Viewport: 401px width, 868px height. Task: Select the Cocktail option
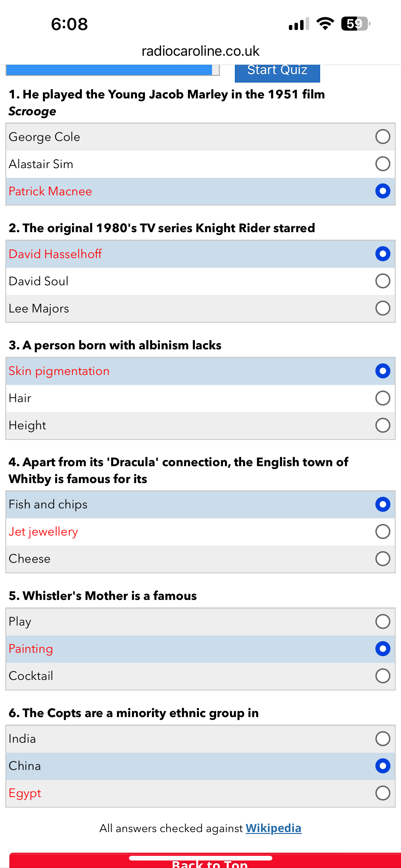click(x=383, y=676)
